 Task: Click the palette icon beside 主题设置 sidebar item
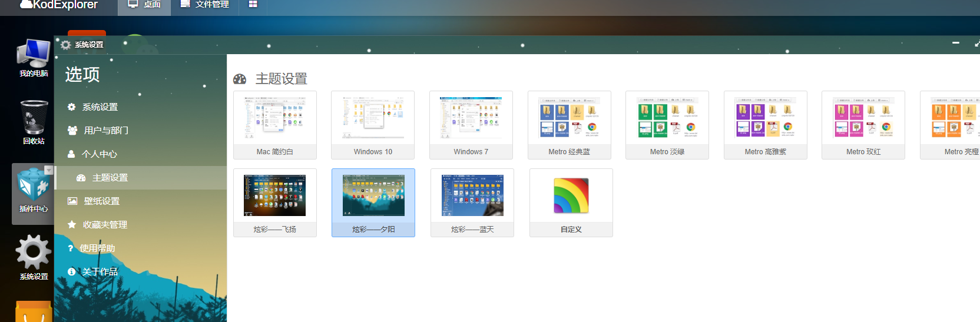(81, 178)
